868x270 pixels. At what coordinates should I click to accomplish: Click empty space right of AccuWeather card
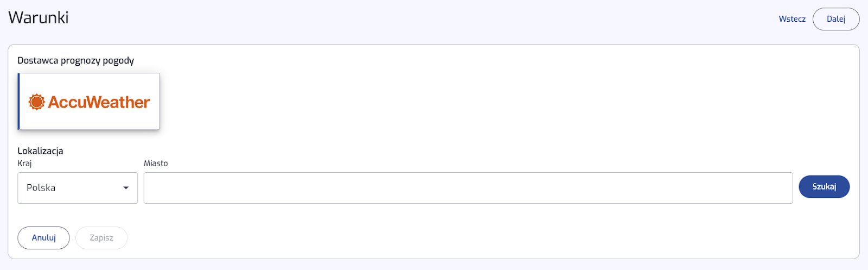pos(488,102)
